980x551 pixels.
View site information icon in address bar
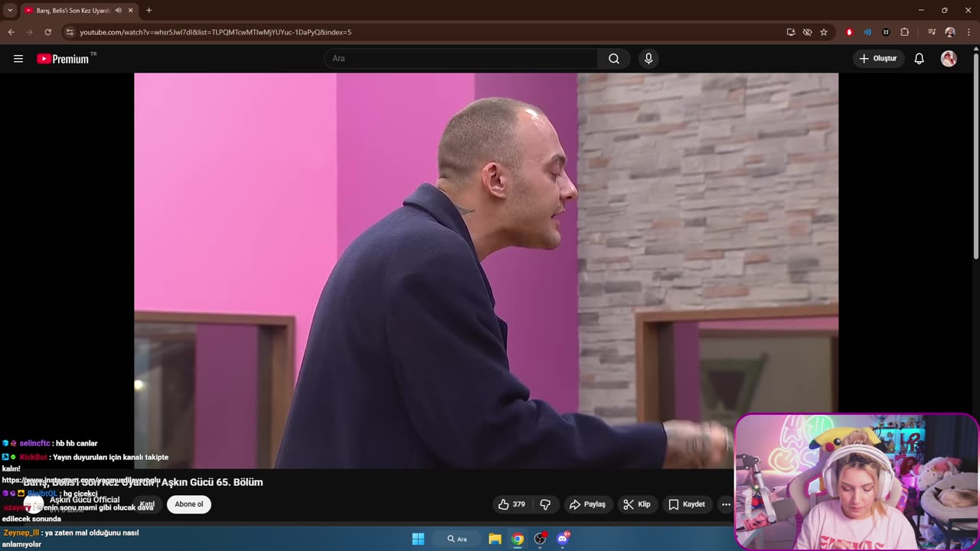tap(70, 32)
